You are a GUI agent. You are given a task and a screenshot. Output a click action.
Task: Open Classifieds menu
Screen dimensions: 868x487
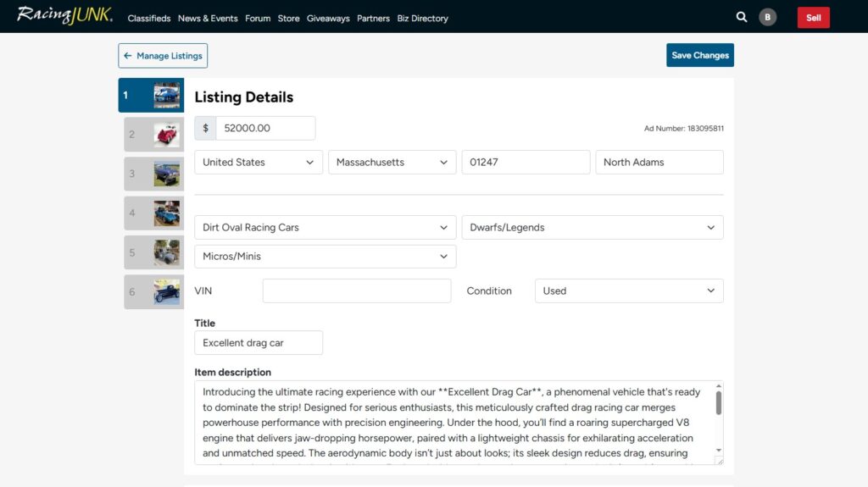tap(149, 19)
